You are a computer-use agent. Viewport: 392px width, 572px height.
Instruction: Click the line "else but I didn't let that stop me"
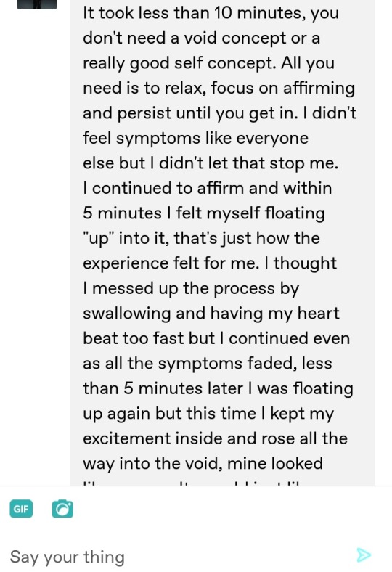[210, 163]
